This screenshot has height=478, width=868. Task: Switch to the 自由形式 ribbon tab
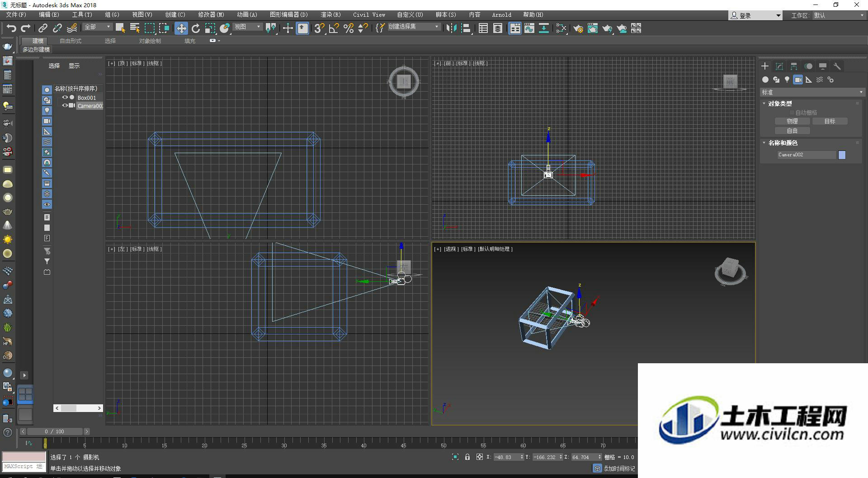tap(71, 41)
